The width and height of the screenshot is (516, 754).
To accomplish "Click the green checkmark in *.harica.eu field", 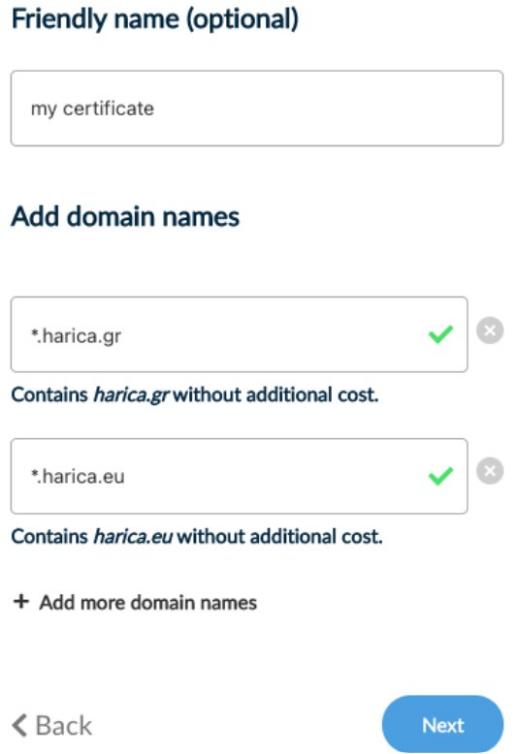I will (x=440, y=476).
